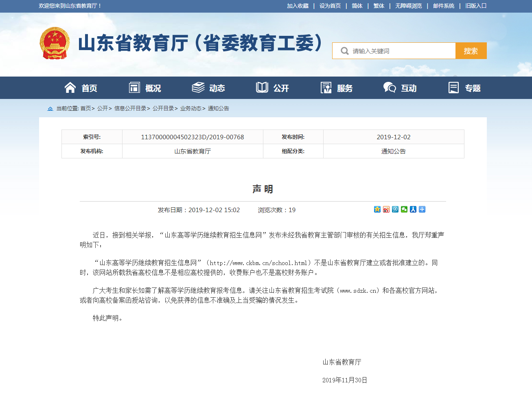Share to QZone via star icon

[x=377, y=209]
